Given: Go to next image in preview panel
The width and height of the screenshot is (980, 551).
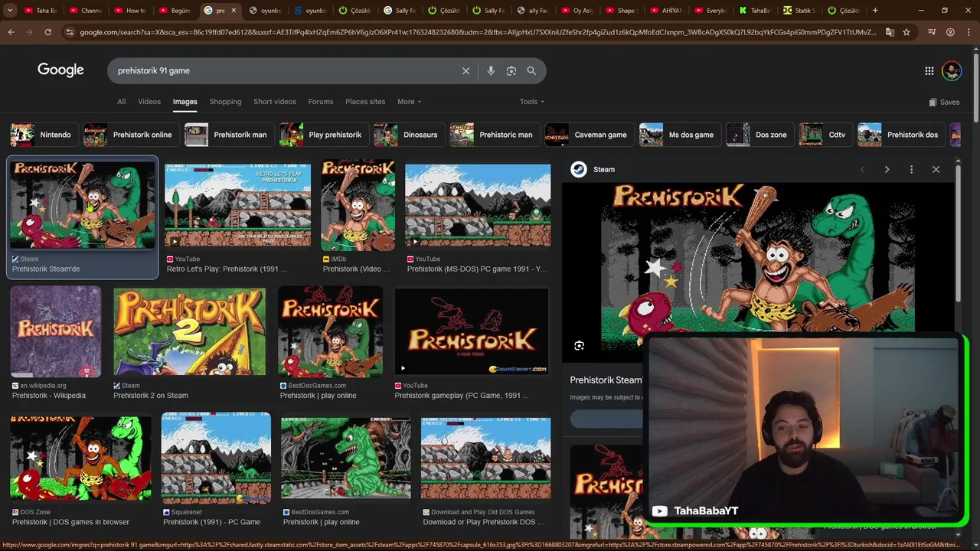Looking at the screenshot, I should (887, 169).
